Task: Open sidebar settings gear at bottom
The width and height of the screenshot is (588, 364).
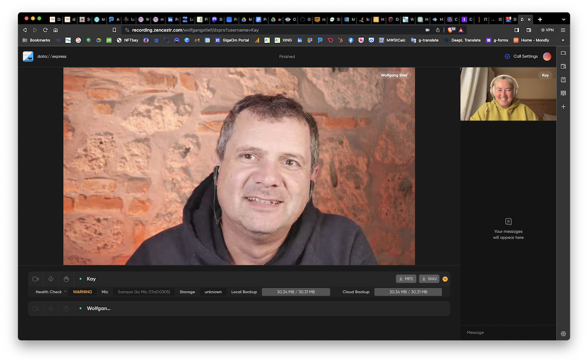Action: point(563,334)
